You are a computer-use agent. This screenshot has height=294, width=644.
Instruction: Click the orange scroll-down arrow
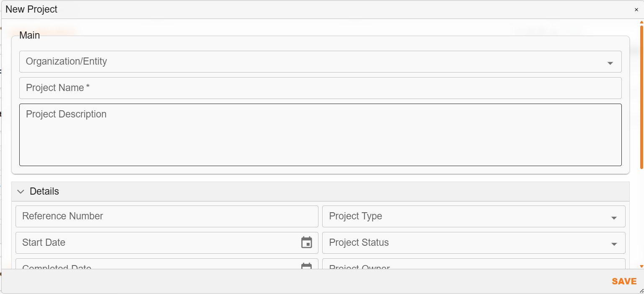(x=641, y=267)
